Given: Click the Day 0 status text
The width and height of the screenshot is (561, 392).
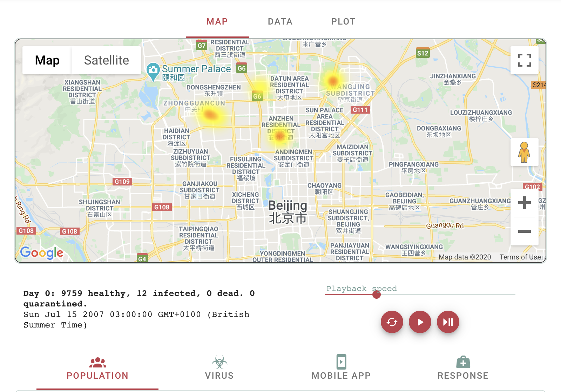Looking at the screenshot, I should 139,298.
